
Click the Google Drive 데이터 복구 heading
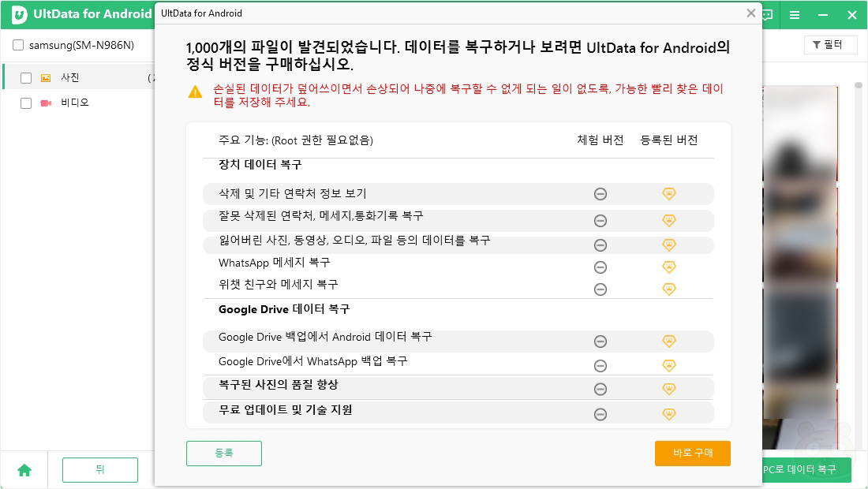[x=284, y=309]
